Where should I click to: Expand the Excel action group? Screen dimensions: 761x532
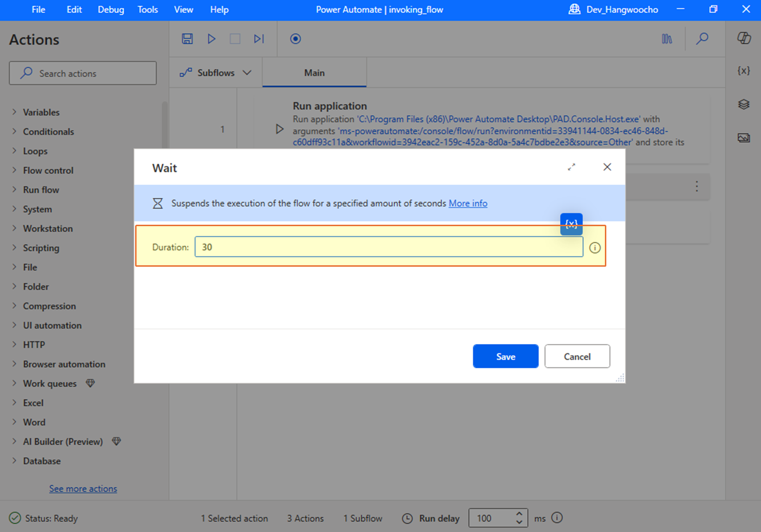tap(14, 403)
